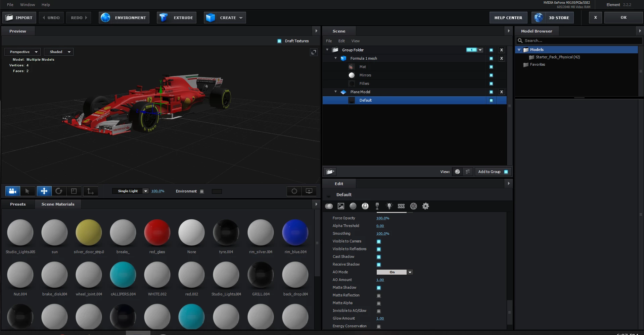Screen dimensions: 644x335
Task: Select the rim_blue.004 material sphere
Action: [295, 232]
